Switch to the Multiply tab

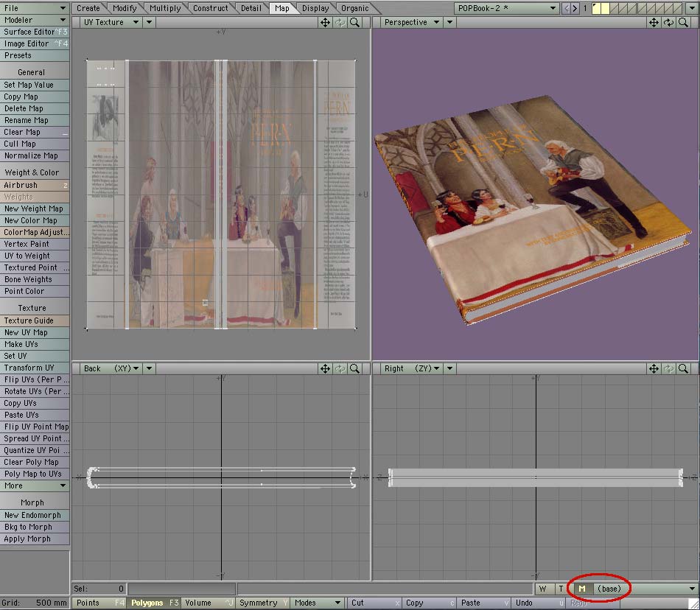click(x=165, y=8)
